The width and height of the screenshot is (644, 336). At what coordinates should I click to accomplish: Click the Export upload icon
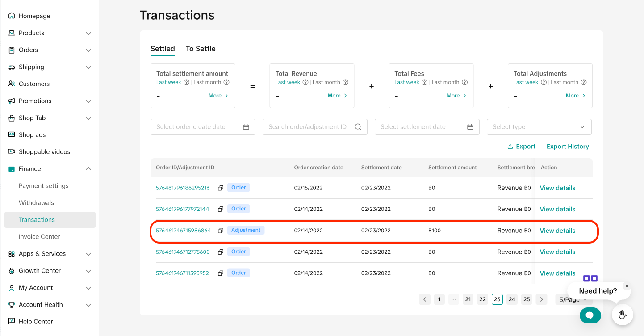point(510,147)
